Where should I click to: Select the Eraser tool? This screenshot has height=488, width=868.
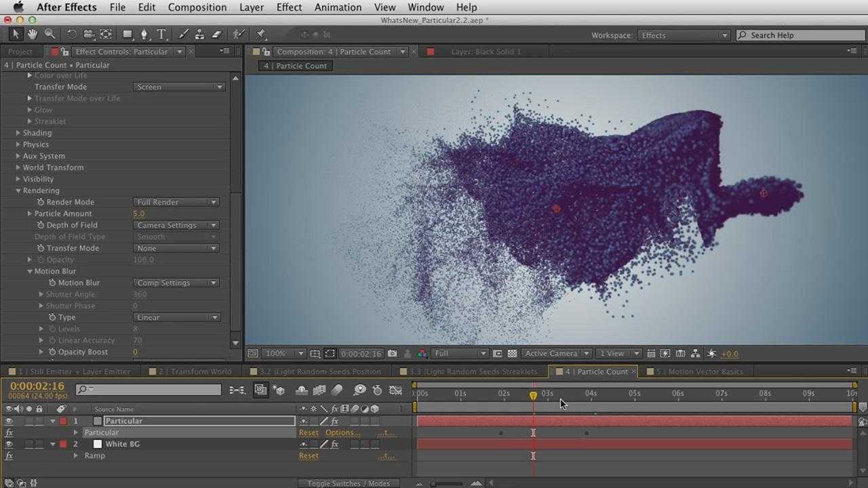[217, 34]
